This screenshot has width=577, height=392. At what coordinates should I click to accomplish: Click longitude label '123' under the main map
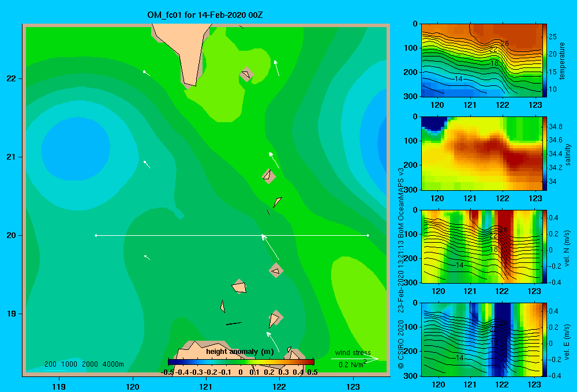click(353, 386)
